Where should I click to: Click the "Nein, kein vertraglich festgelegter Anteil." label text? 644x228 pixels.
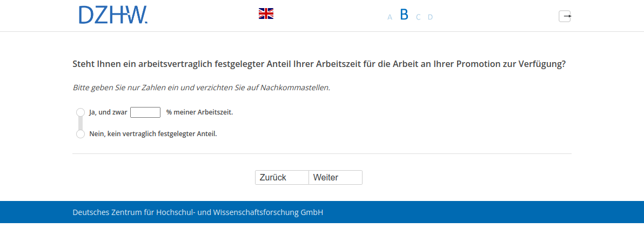click(153, 134)
